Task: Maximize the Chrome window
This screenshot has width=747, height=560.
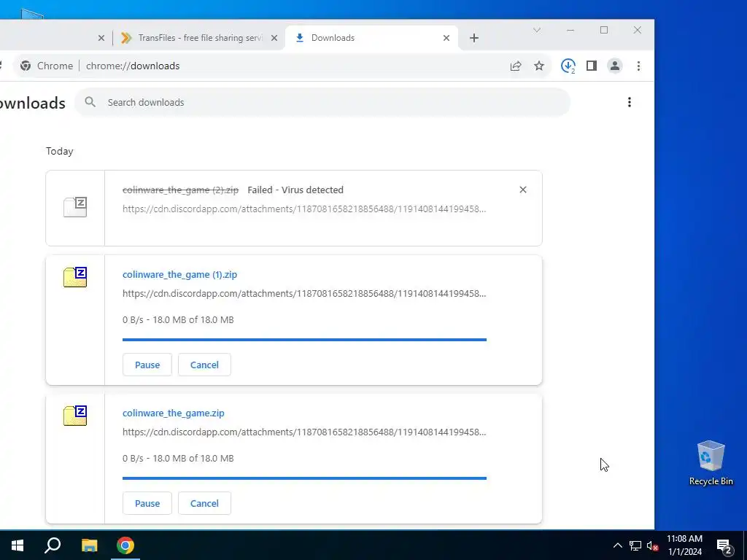Action: pyautogui.click(x=603, y=30)
